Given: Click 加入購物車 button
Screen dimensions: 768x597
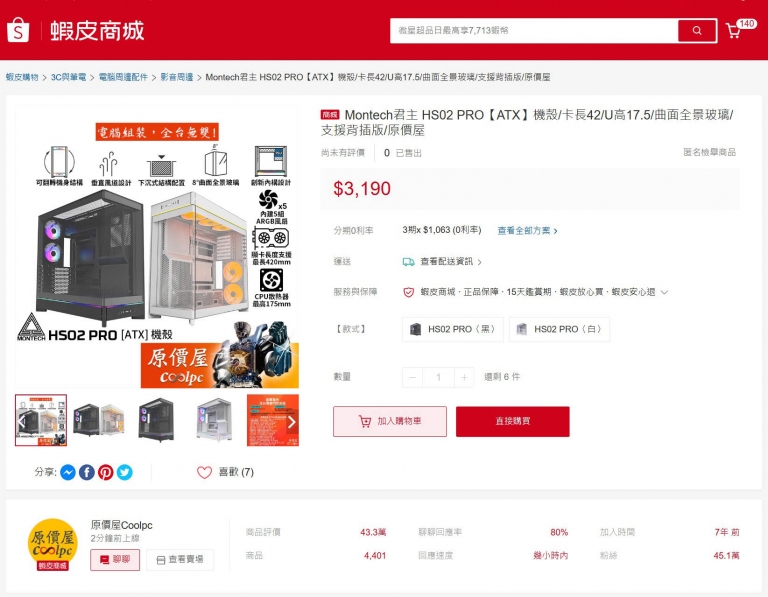Looking at the screenshot, I should (390, 421).
